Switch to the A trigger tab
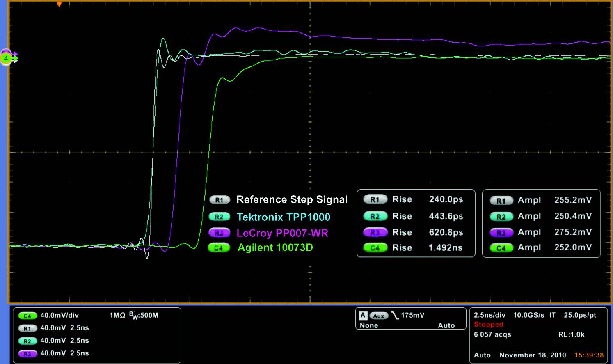This screenshot has height=364, width=613. [363, 315]
